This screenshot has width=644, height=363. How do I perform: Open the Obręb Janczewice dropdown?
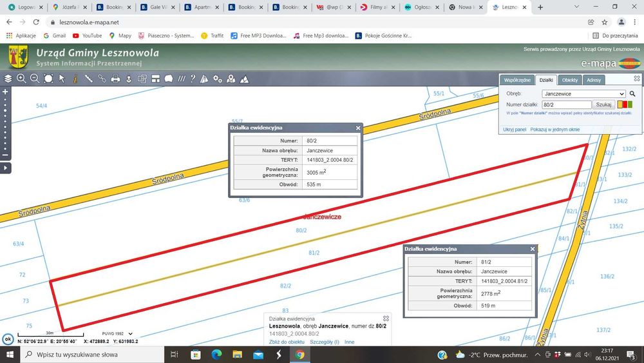click(x=583, y=93)
